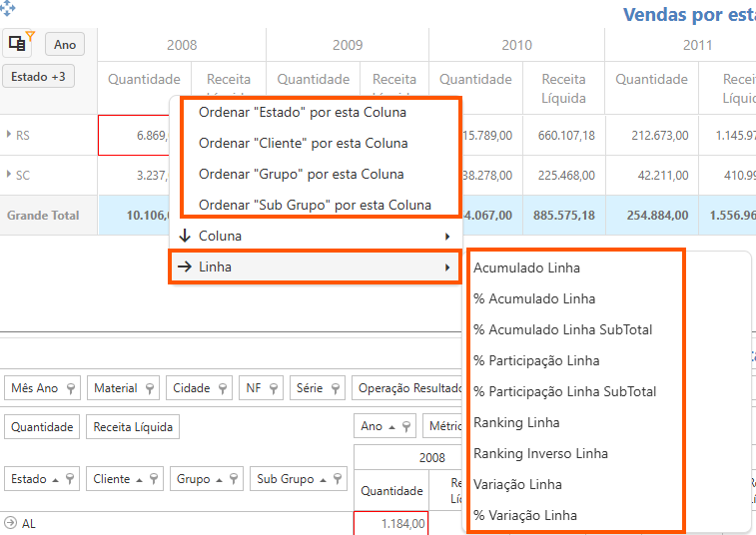
Task: Click the Ano field button in pivot header
Action: (65, 44)
